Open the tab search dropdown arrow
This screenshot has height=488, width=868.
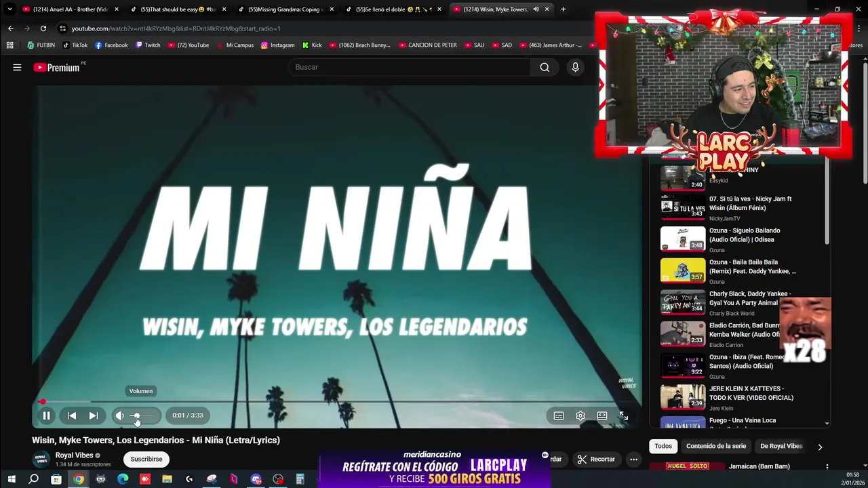point(9,9)
